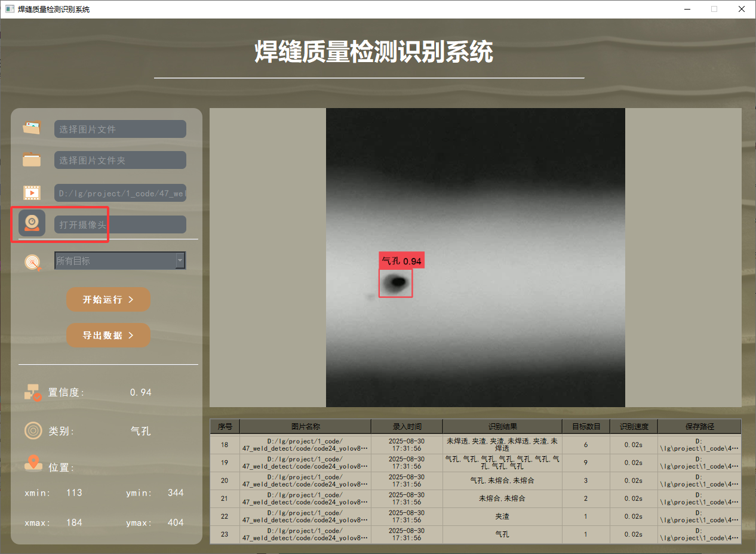Click 未熔合, 未熔合 result cell
This screenshot has width=756, height=554.
coord(502,498)
